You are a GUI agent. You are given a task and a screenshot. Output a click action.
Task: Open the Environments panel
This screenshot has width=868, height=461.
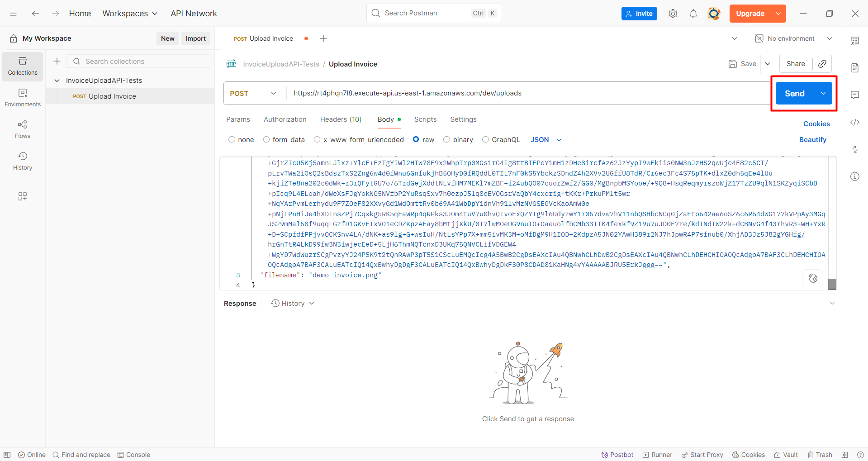click(22, 97)
